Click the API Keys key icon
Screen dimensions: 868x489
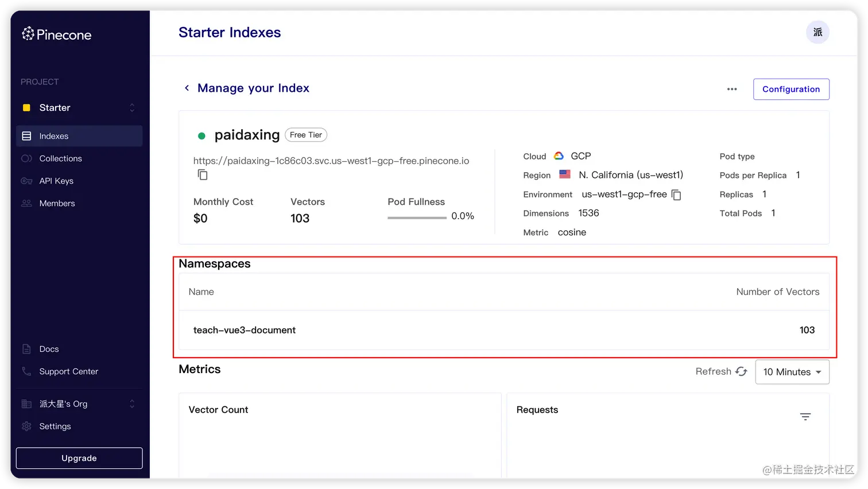coord(26,181)
